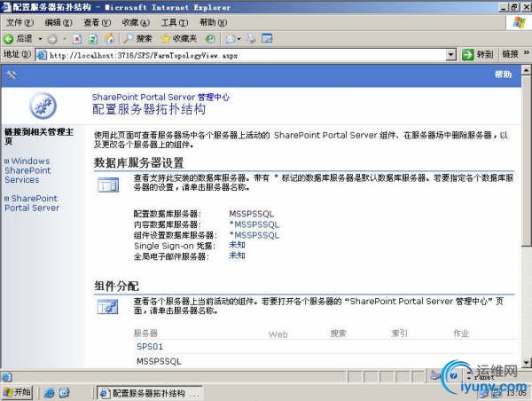
Task: Click the IE title bar window icon
Action: point(6,7)
